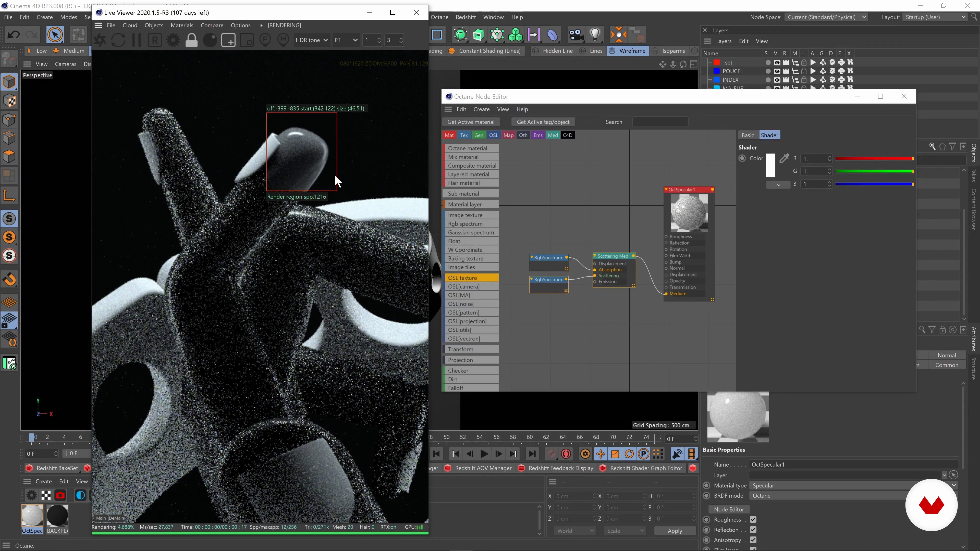Click the Apply button in coordinates
The width and height of the screenshot is (980, 551).
pos(675,531)
